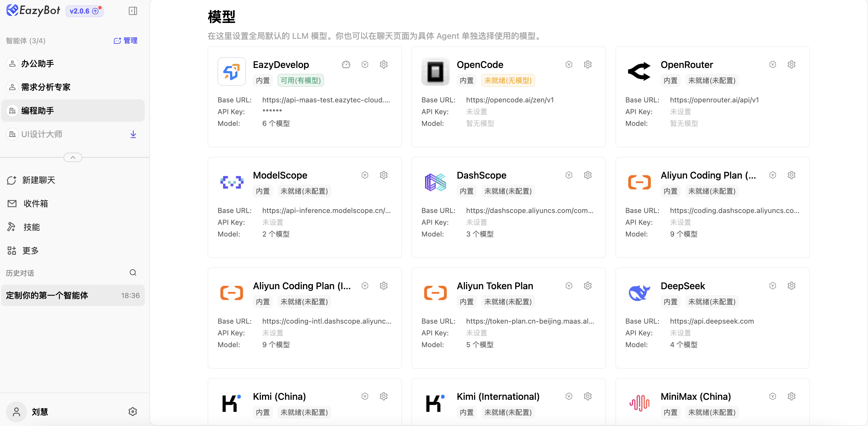
Task: Click the OpenRouter provider logo
Action: coord(639,71)
